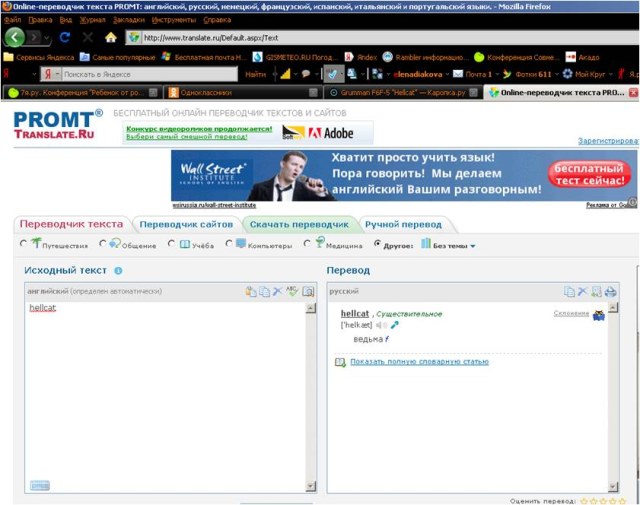
Task: Select the Медицина topic radio button
Action: 309,244
